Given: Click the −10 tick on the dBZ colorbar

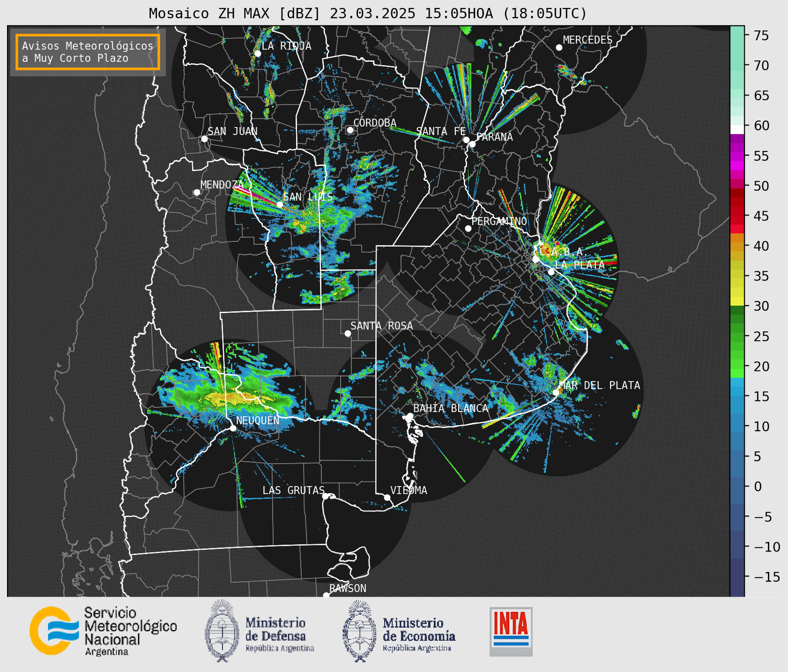Looking at the screenshot, I should [x=767, y=547].
